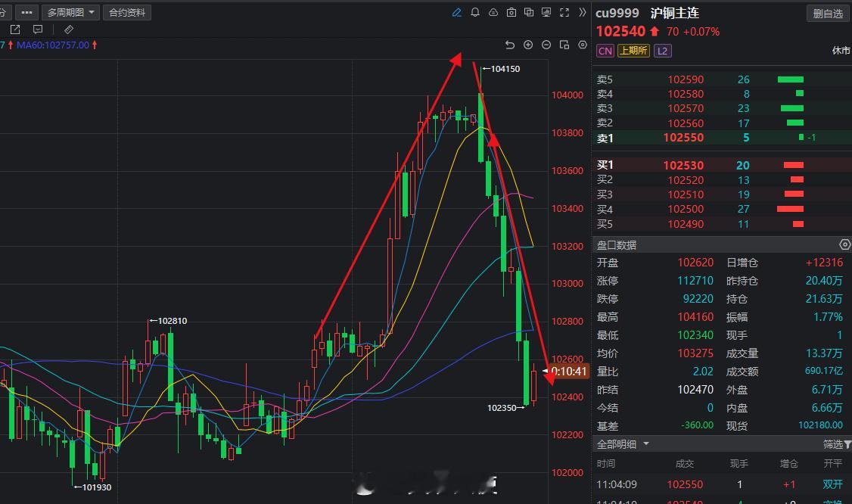852x504 pixels.
Task: Click the double-chevron to expand more toolbar icons
Action: (583, 13)
